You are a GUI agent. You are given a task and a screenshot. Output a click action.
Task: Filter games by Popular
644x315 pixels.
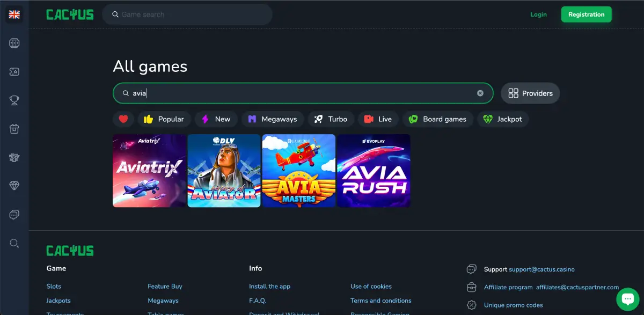click(164, 119)
